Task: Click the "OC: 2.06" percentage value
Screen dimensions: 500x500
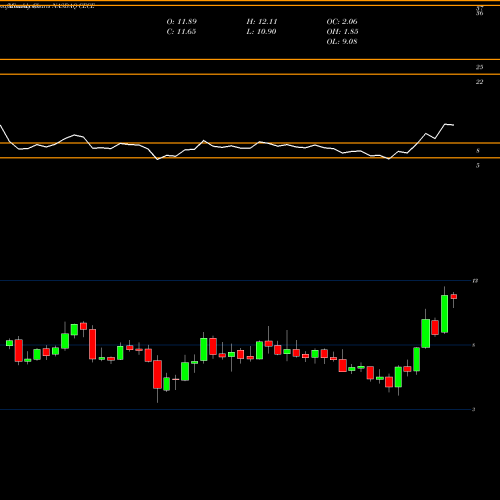Action: (342, 22)
